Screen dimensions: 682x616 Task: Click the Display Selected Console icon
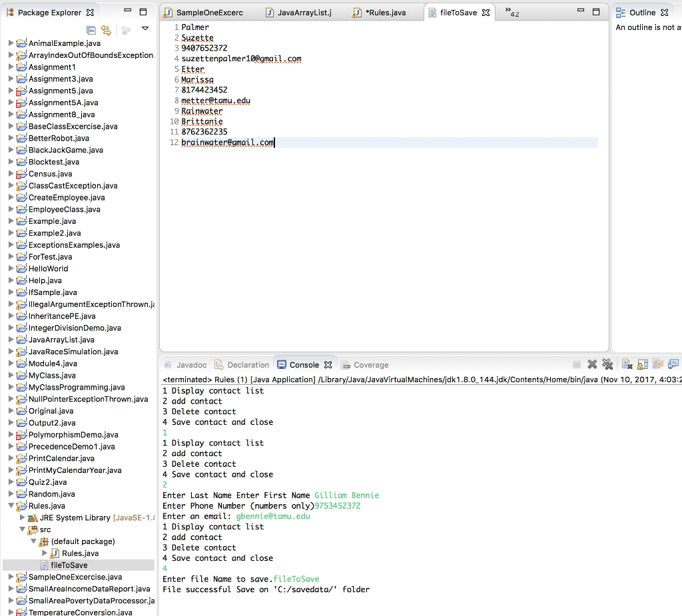(x=673, y=364)
